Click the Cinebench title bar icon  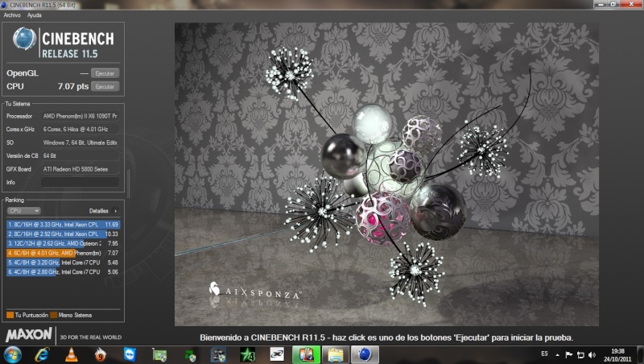coord(4,5)
